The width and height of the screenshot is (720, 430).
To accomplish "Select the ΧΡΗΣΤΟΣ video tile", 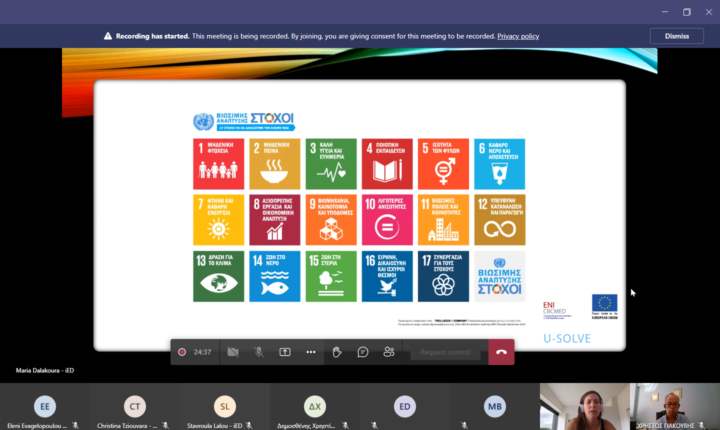I will click(675, 407).
